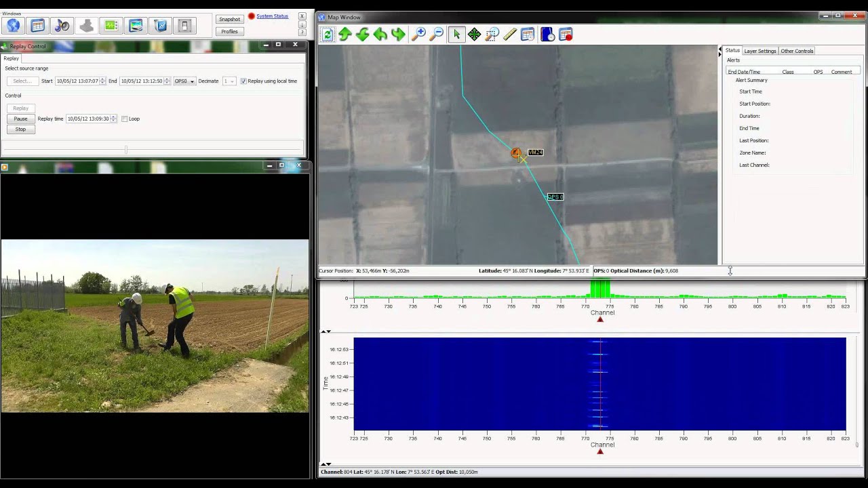Screen dimensions: 868x488
Task: Open the picture display window icon
Action: 136,26
